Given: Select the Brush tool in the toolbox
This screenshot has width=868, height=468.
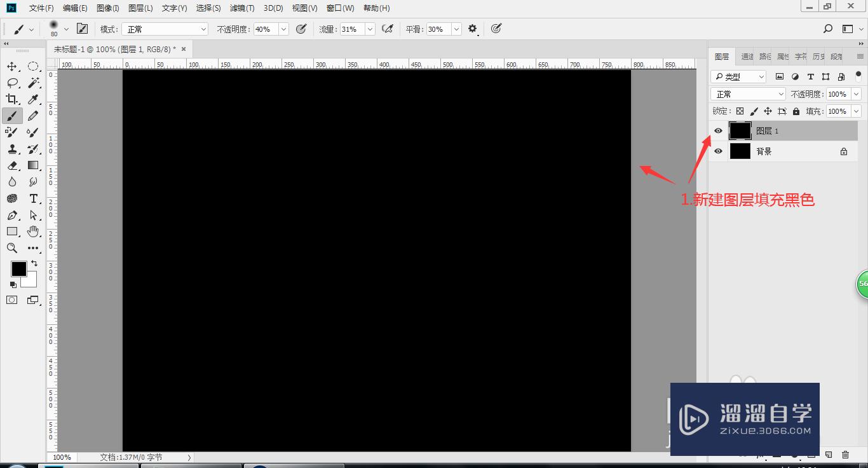Looking at the screenshot, I should tap(12, 116).
